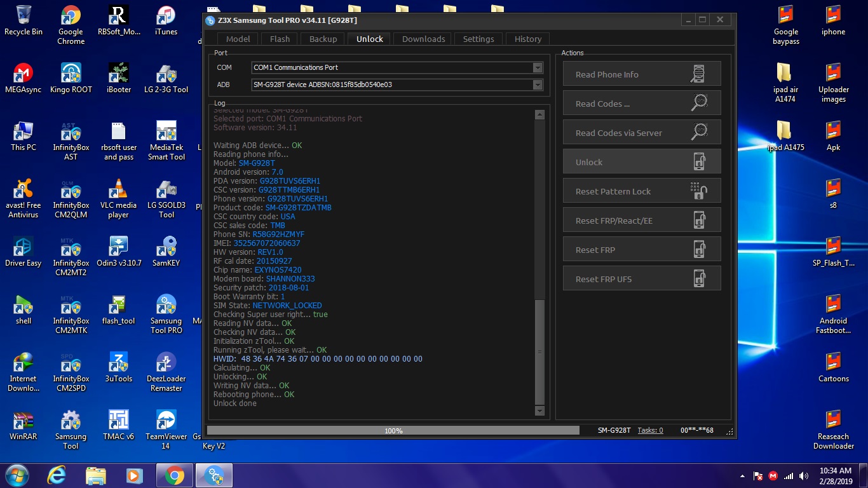Open the DeezLoader Remaster shortcut

166,372
